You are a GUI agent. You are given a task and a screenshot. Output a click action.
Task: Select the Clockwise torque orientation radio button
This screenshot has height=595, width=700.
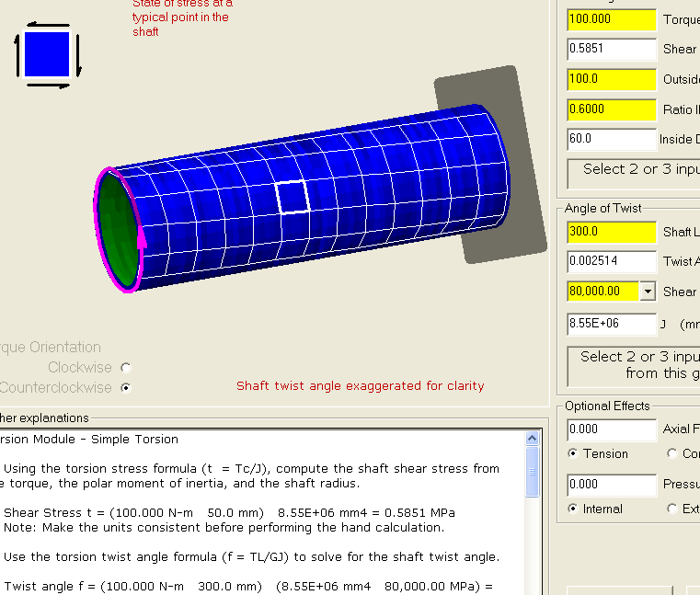point(126,367)
